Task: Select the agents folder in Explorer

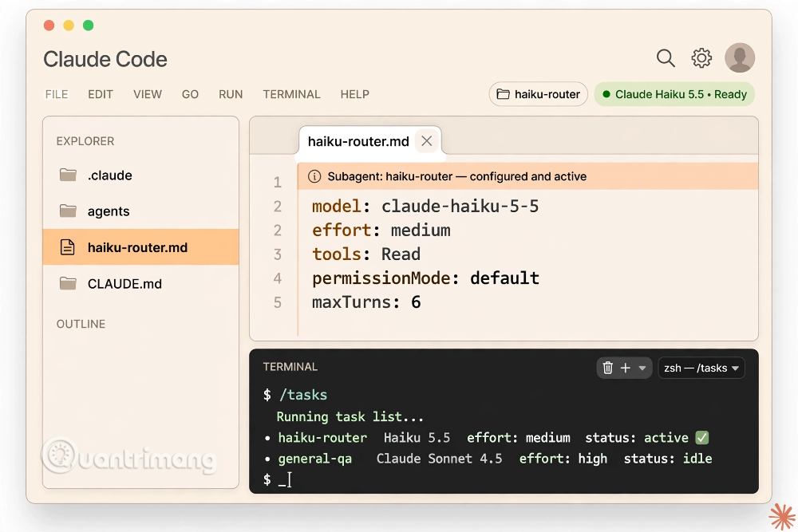Action: [x=141, y=211]
